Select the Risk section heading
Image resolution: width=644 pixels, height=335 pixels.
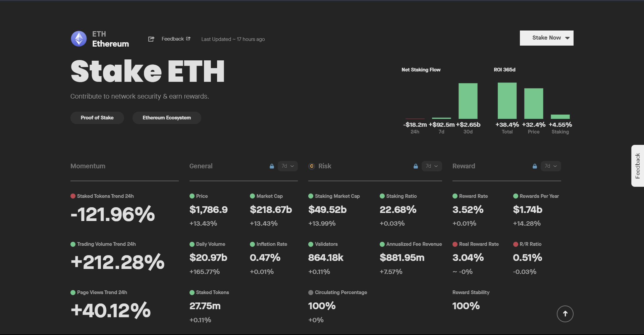[325, 166]
